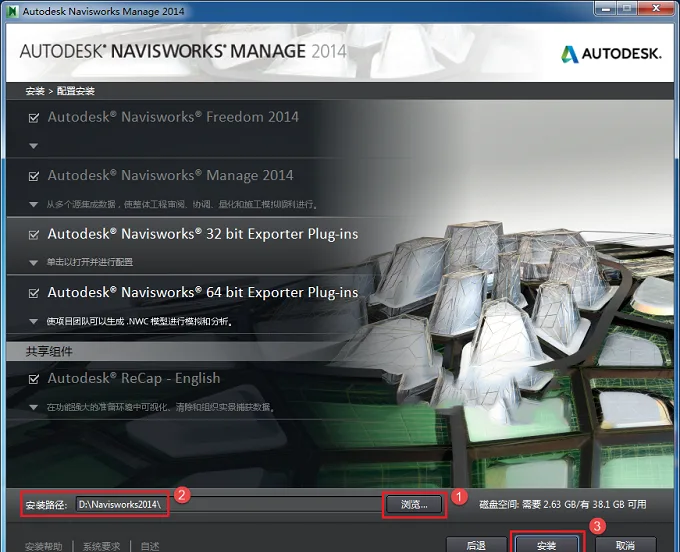Image resolution: width=680 pixels, height=552 pixels.
Task: Toggle Navisworks 64 bit Exporter Plug-ins checkbox
Action: (33, 293)
